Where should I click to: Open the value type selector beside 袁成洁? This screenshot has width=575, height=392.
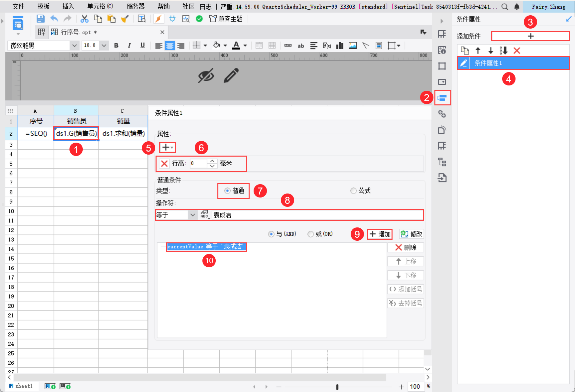click(205, 215)
